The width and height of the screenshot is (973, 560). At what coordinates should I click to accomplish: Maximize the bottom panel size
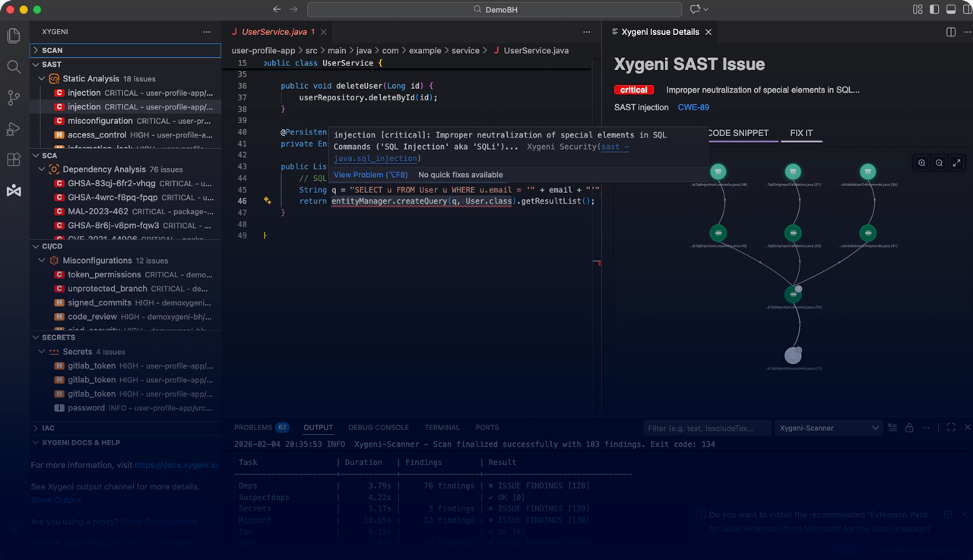[x=951, y=428]
